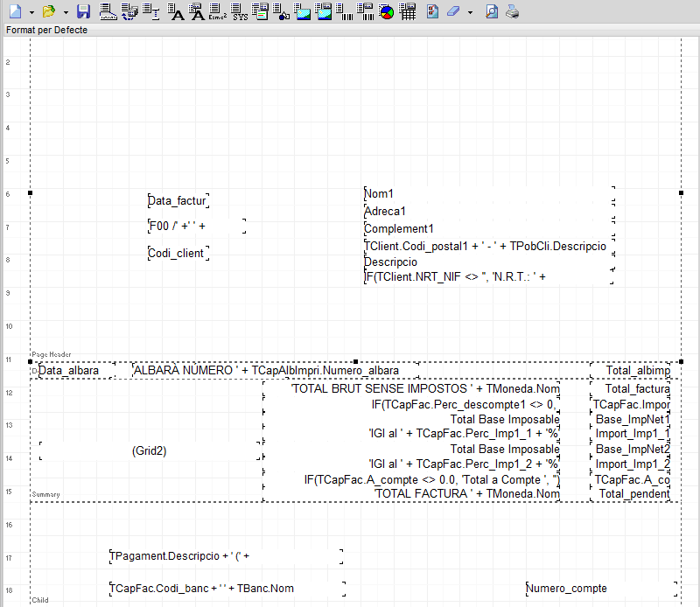Select the TCapFac.Codi_banc expression
This screenshot has width=700, height=607.
tap(227, 589)
